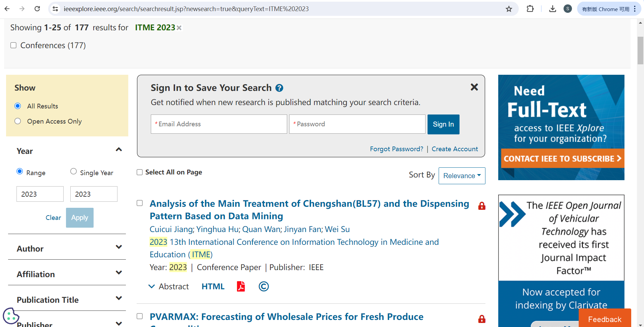644x327 pixels.
Task: Tick the Conferences (177) checkbox
Action: (13, 45)
